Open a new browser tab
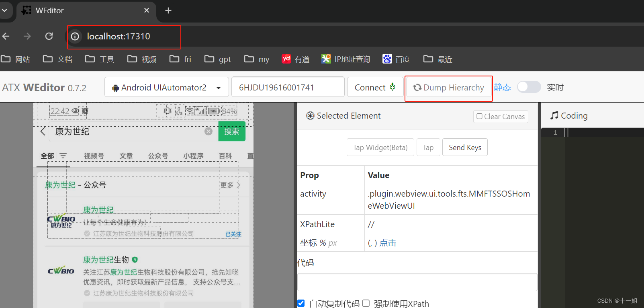Image resolution: width=644 pixels, height=308 pixels. click(x=168, y=10)
